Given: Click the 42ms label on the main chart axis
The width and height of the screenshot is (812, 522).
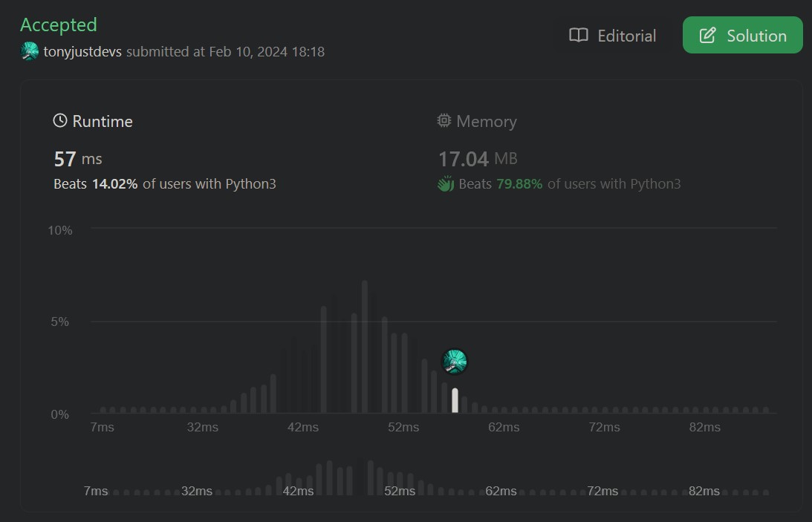Looking at the screenshot, I should coord(303,427).
